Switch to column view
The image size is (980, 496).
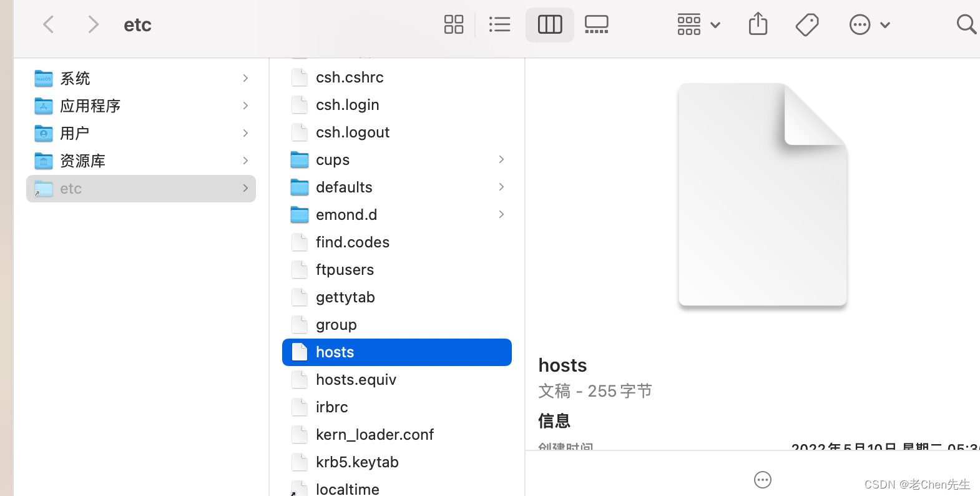click(550, 25)
